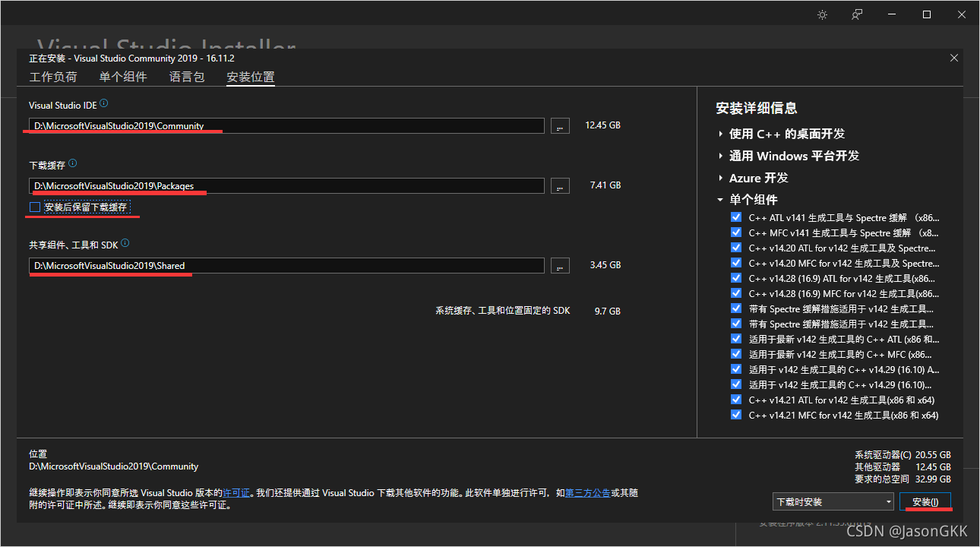
Task: Select the 安装位置 tab
Action: [x=251, y=77]
